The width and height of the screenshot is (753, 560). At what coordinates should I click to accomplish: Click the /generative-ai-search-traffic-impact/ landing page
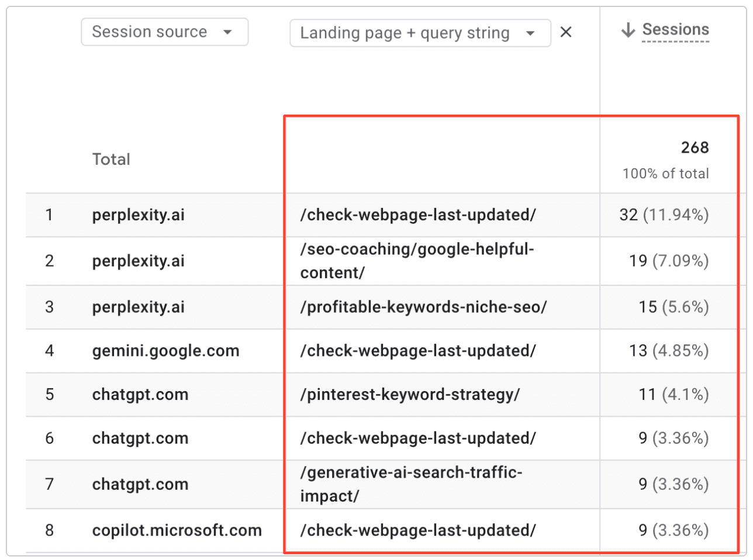pos(411,484)
